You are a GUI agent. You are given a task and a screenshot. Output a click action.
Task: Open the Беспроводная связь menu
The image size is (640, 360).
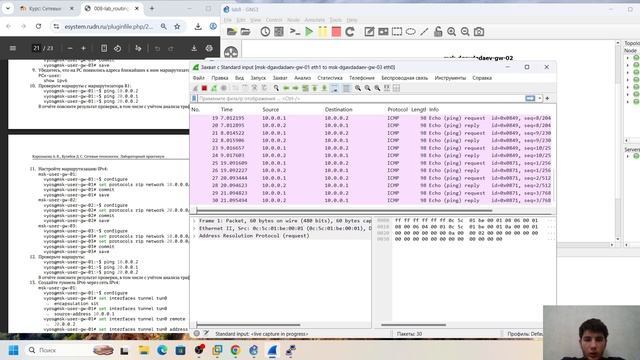[404, 78]
